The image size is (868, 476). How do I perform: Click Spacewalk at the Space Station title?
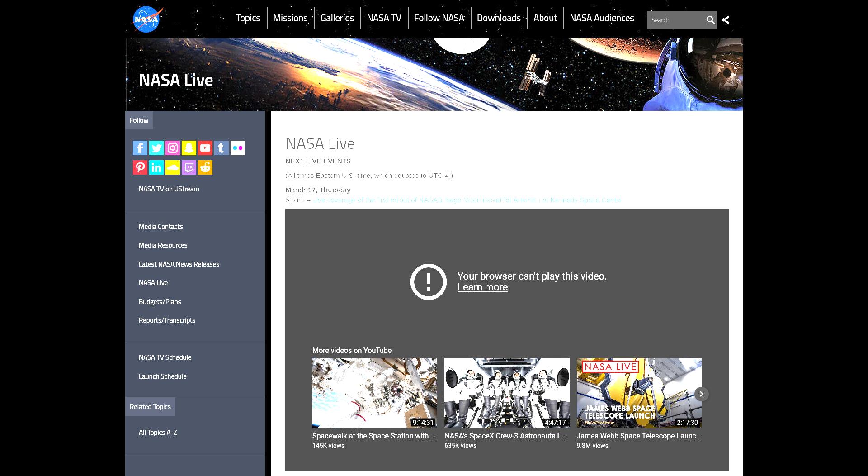[373, 436]
